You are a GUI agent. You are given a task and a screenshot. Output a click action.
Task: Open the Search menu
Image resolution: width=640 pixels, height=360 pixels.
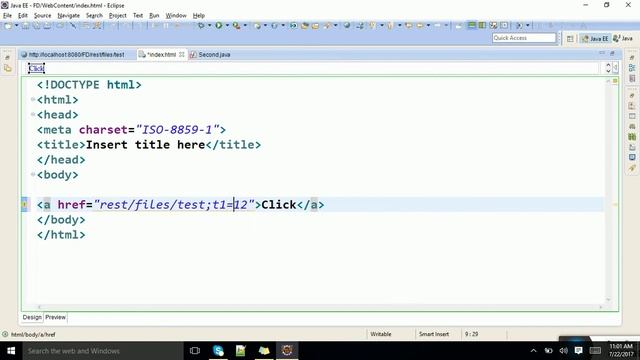pos(94,16)
